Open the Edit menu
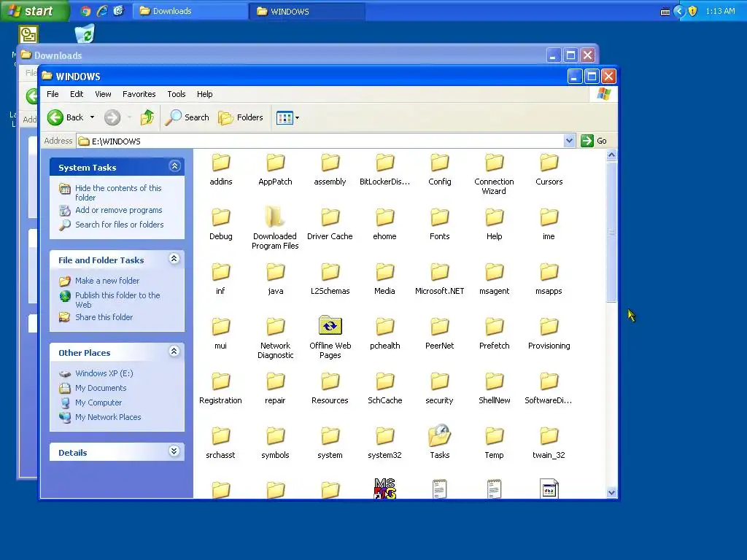This screenshot has height=560, width=747. pos(76,94)
